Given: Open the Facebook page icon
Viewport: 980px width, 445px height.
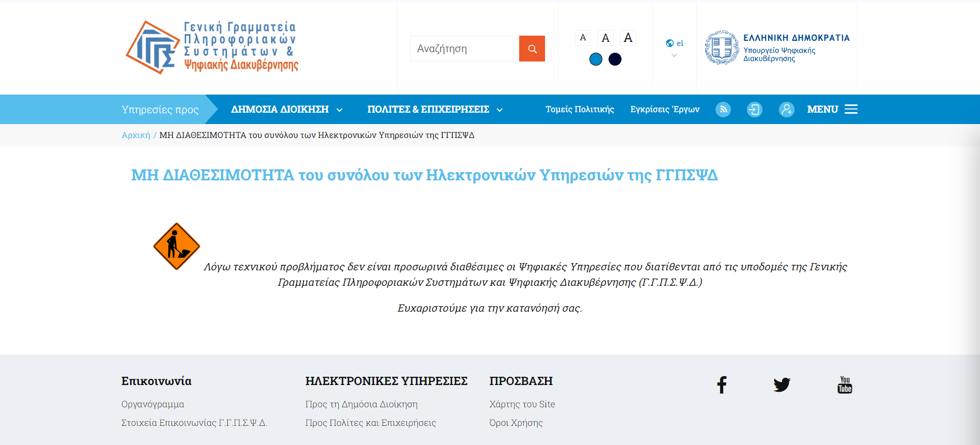Looking at the screenshot, I should (x=722, y=385).
